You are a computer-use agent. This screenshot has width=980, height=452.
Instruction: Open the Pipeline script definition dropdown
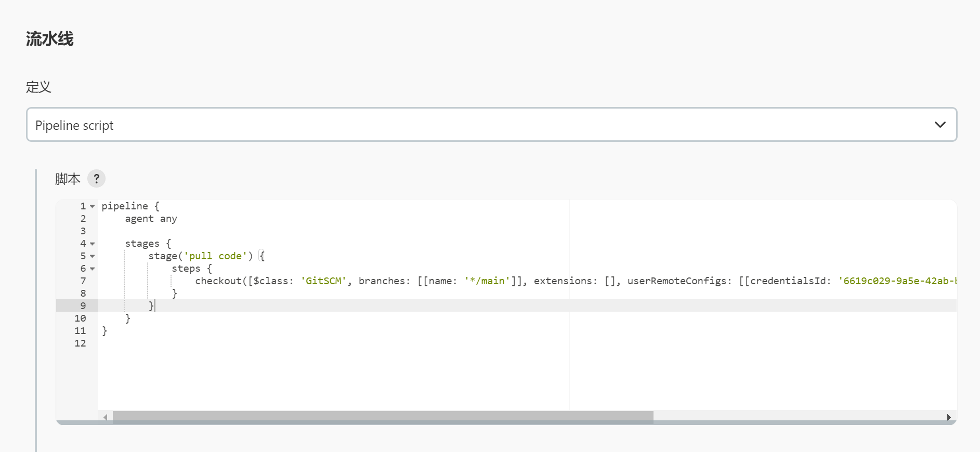(491, 125)
